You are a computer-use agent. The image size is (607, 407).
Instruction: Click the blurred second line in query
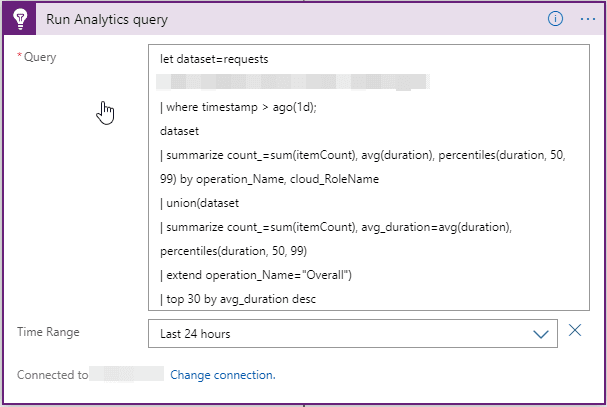[x=290, y=82]
